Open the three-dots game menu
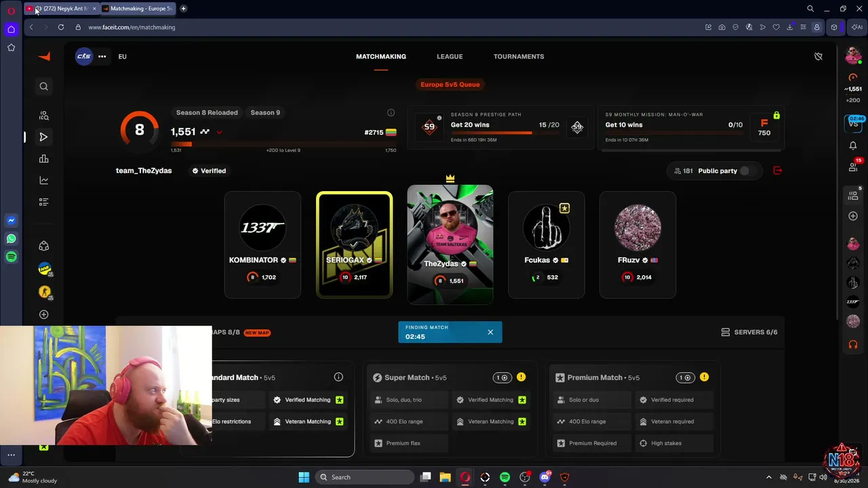The height and width of the screenshot is (488, 868). pos(102,56)
